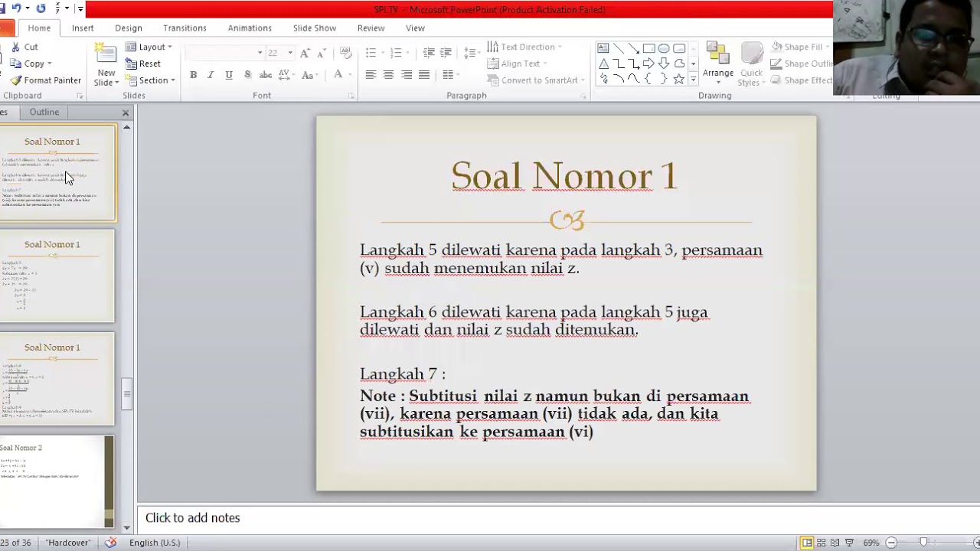Switch to the Animations tab
Image resolution: width=980 pixels, height=551 pixels.
click(250, 28)
